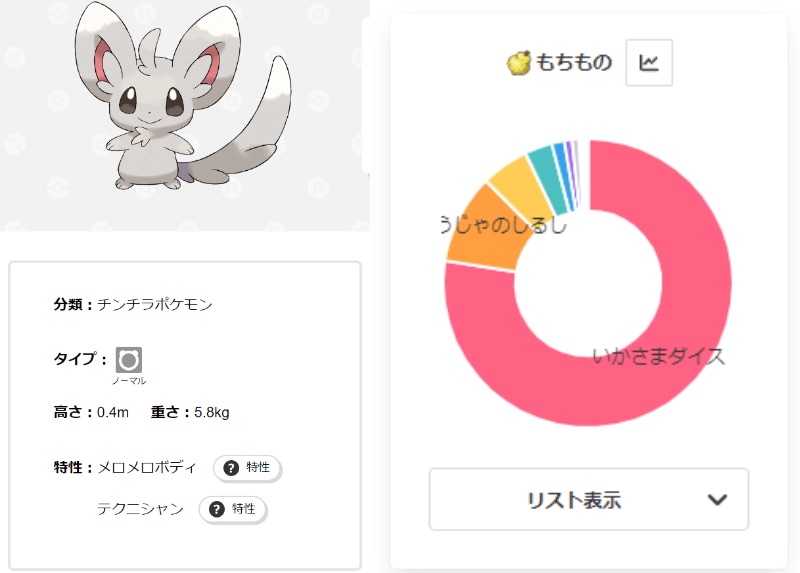Image resolution: width=800 pixels, height=573 pixels.
Task: Click the いかさまダイス chart label
Action: pyautogui.click(x=658, y=356)
